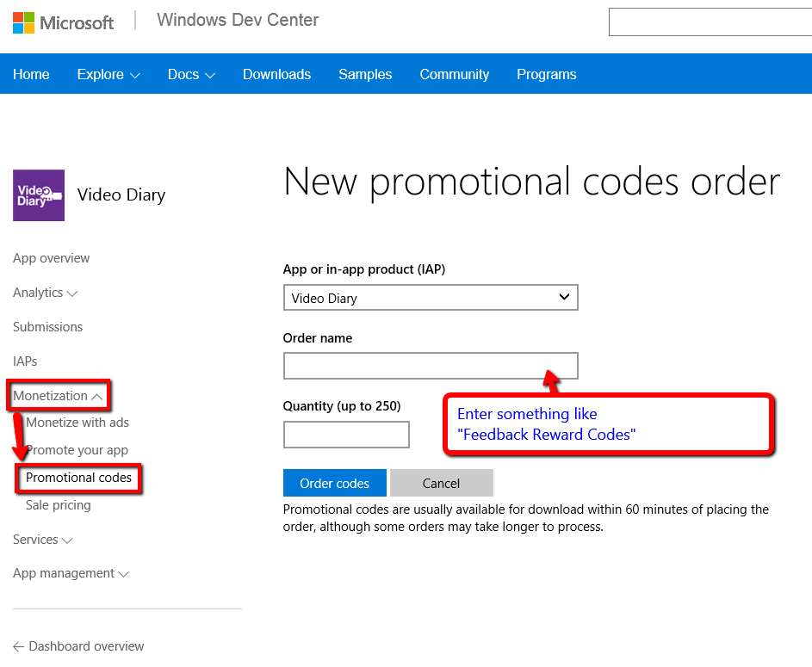Image resolution: width=812 pixels, height=667 pixels.
Task: Click the Video Diary app icon
Action: click(x=39, y=195)
